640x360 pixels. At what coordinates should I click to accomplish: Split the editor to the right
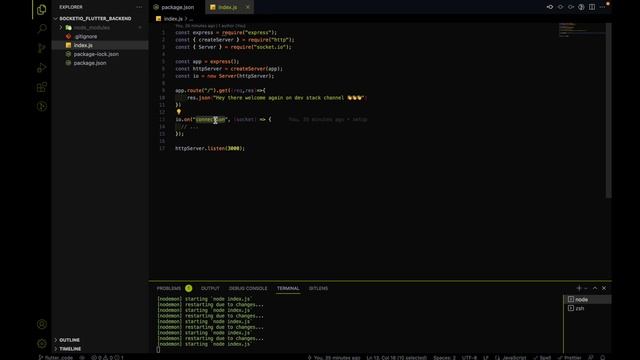[591, 7]
